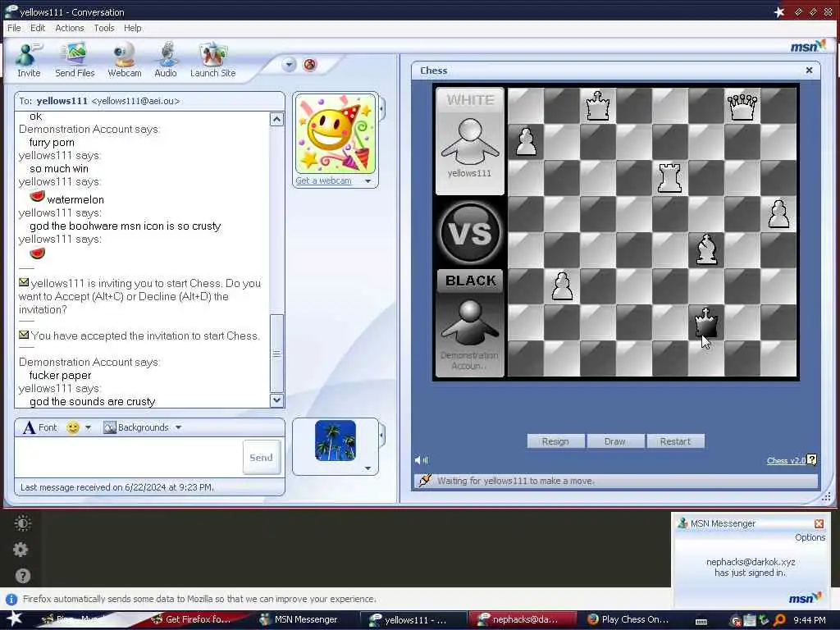Viewport: 840px width, 630px height.
Task: Click nephacks signed in notification text
Action: pyautogui.click(x=750, y=568)
